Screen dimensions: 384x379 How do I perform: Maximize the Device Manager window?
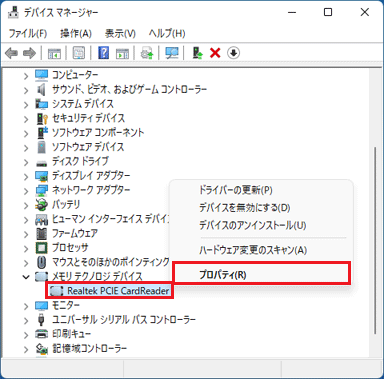point(328,12)
